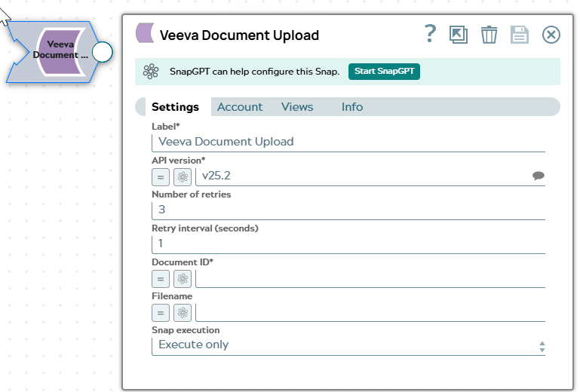Click the SnapGPT icon beside Filename
This screenshot has width=580, height=392.
183,313
